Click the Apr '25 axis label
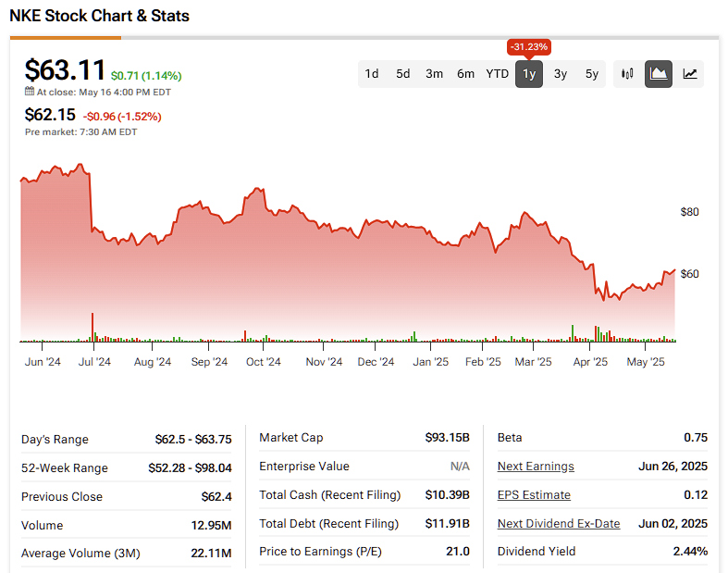This screenshot has height=573, width=728. pos(590,362)
